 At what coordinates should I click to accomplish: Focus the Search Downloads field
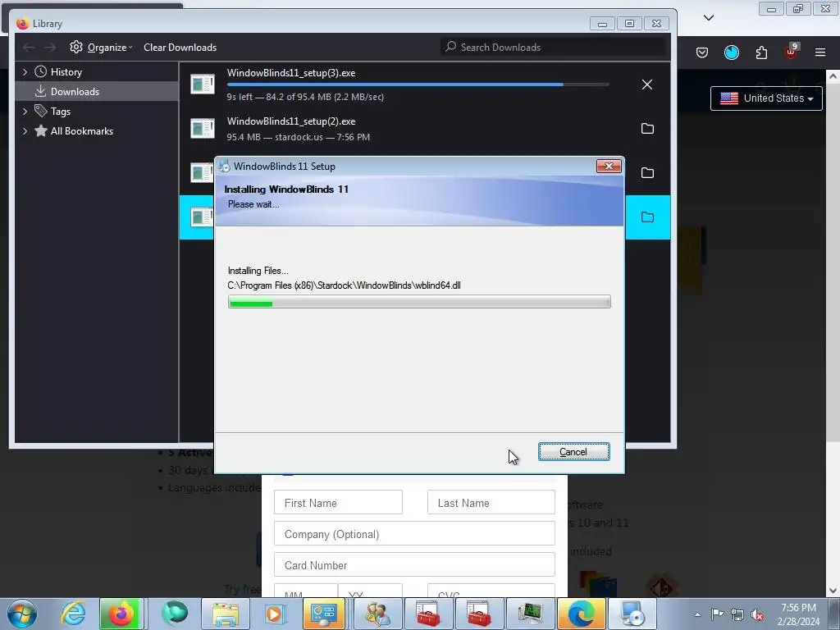[553, 47]
